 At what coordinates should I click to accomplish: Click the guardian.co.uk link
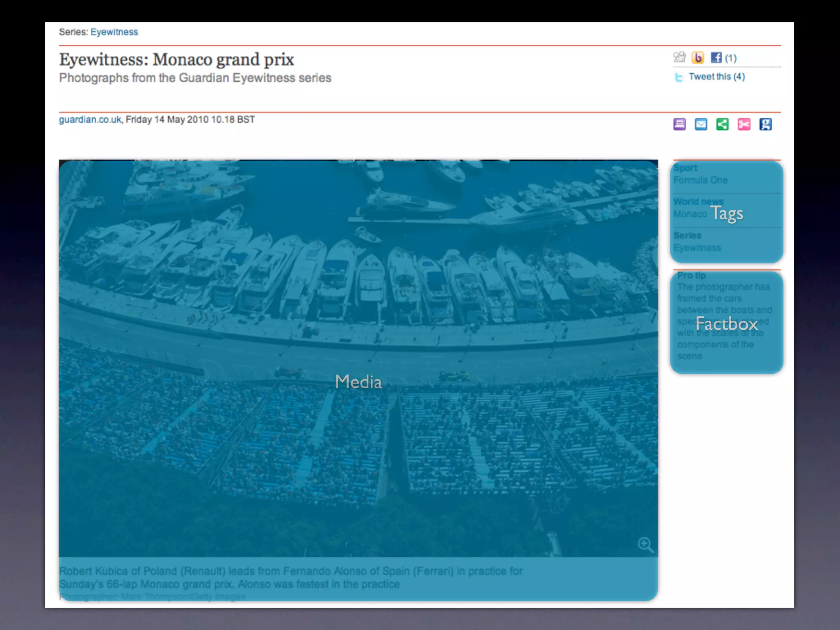[x=90, y=120]
